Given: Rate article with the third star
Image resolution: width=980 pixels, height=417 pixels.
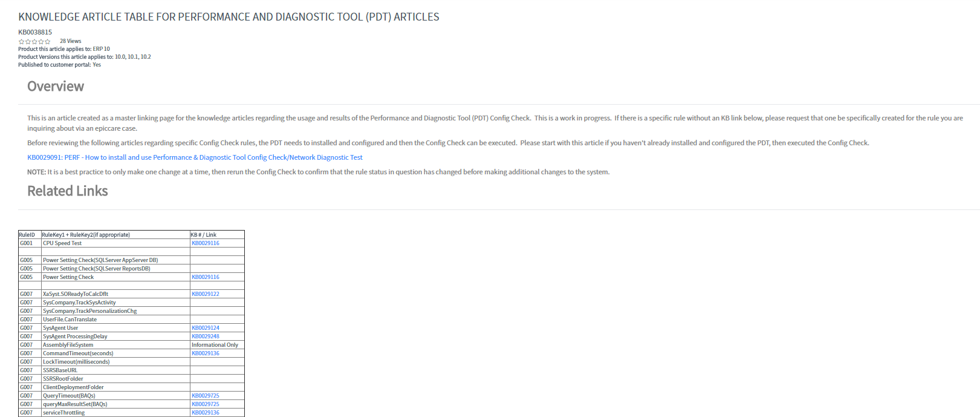Looking at the screenshot, I should pos(34,42).
